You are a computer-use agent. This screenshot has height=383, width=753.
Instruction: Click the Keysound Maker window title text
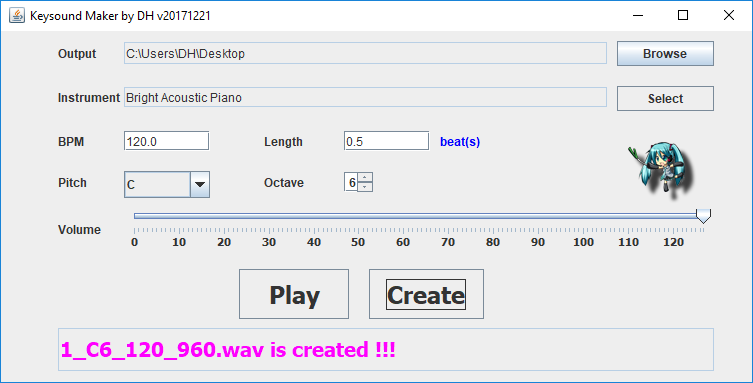pos(120,16)
